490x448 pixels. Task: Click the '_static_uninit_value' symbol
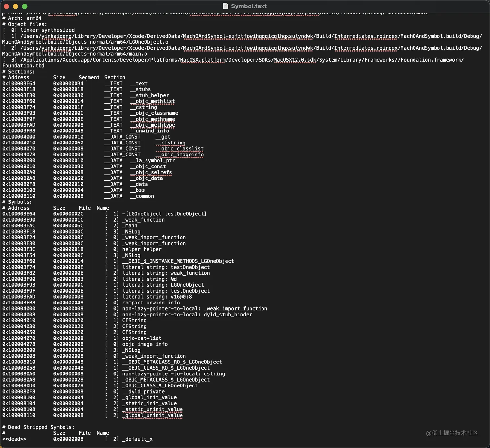[x=153, y=409]
